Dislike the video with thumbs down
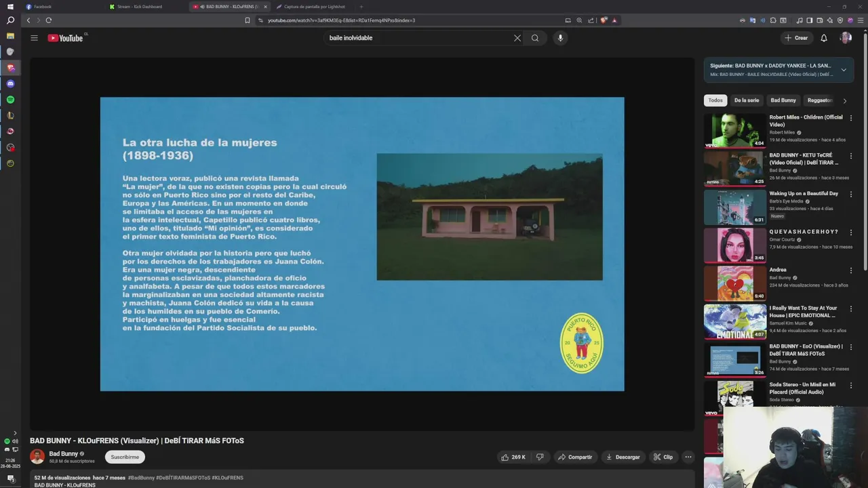The width and height of the screenshot is (868, 488). (x=540, y=457)
